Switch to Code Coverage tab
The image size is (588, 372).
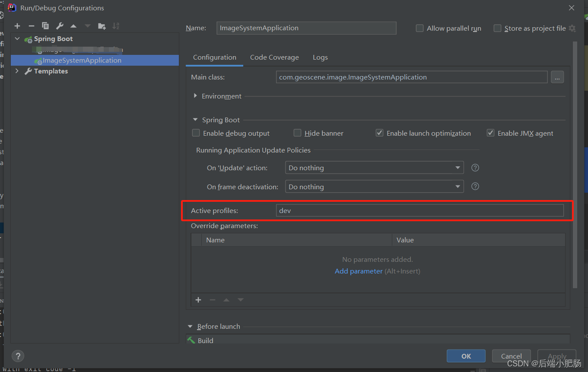pyautogui.click(x=274, y=57)
